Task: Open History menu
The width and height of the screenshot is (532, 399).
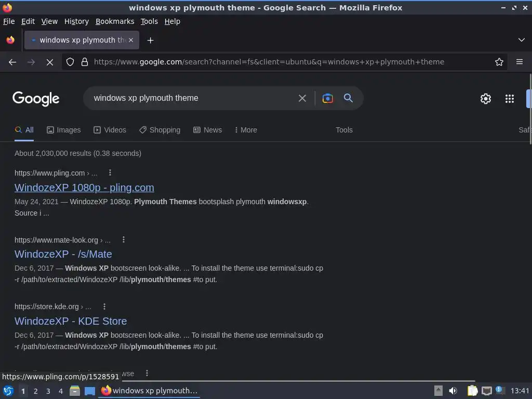Action: click(x=76, y=21)
